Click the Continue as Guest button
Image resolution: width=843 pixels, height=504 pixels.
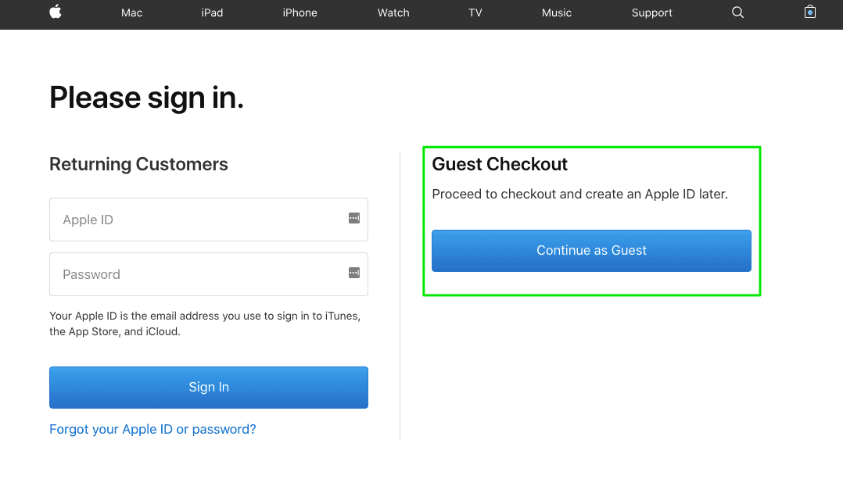click(x=591, y=251)
